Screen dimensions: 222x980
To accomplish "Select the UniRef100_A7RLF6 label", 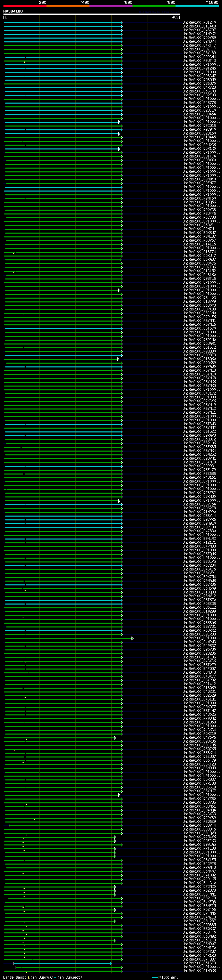I will click(x=199, y=317).
